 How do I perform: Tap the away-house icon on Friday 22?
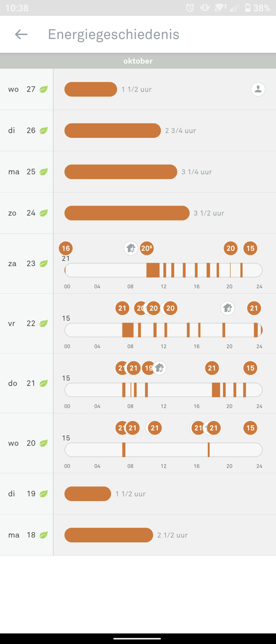point(228,308)
